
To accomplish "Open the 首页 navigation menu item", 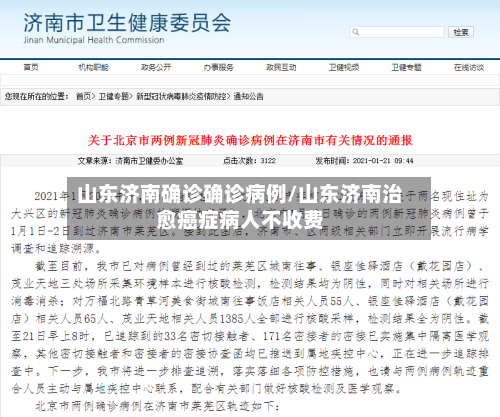I will (x=31, y=67).
